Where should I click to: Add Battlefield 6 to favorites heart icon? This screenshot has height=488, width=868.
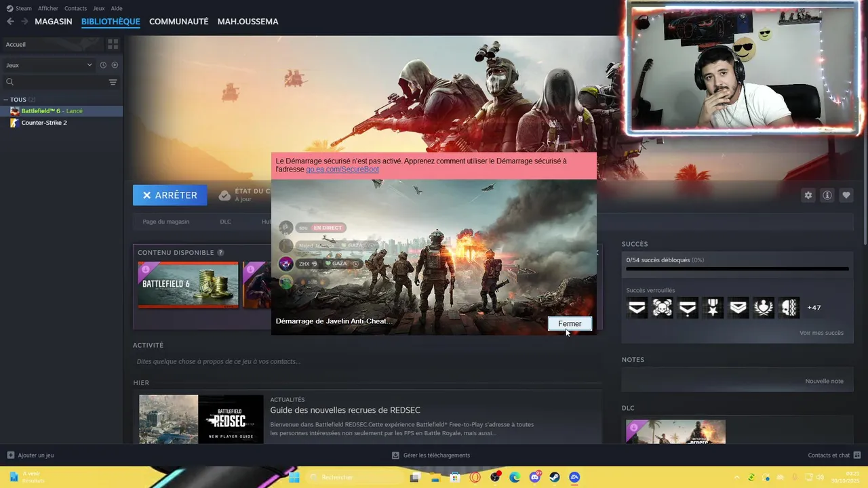846,195
